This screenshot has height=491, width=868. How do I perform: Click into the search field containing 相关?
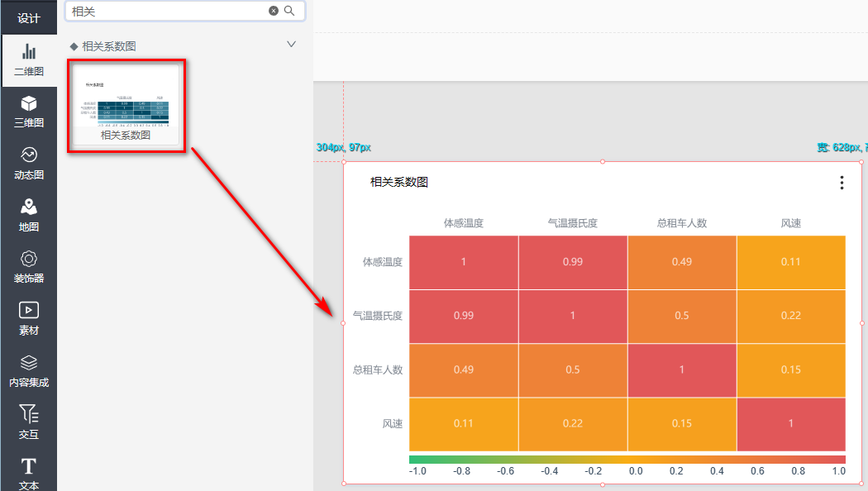[165, 11]
